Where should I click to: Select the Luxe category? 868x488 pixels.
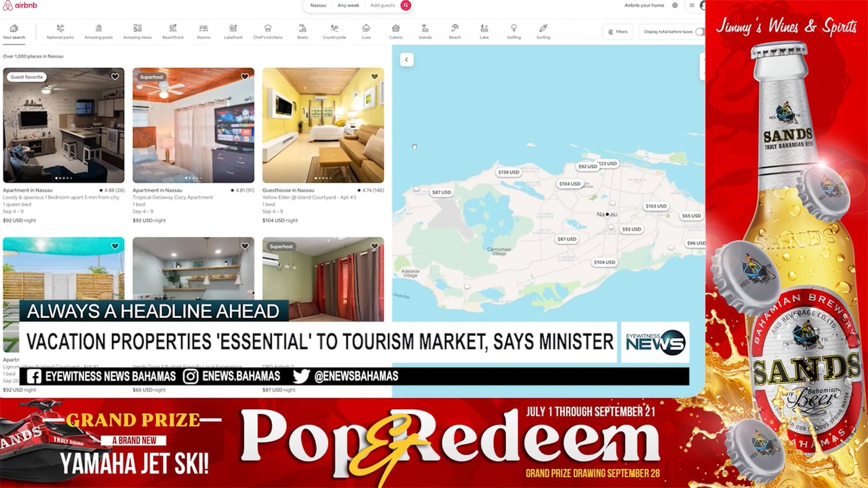pos(366,32)
